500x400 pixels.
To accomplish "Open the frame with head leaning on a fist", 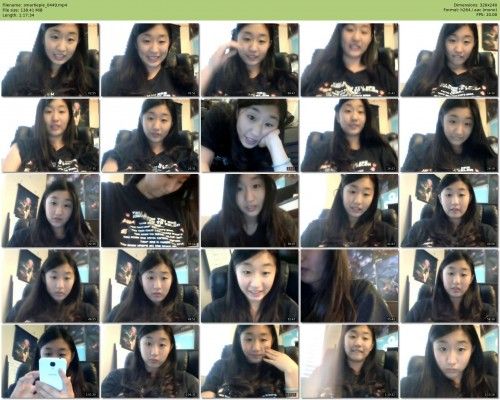I will [x=250, y=135].
